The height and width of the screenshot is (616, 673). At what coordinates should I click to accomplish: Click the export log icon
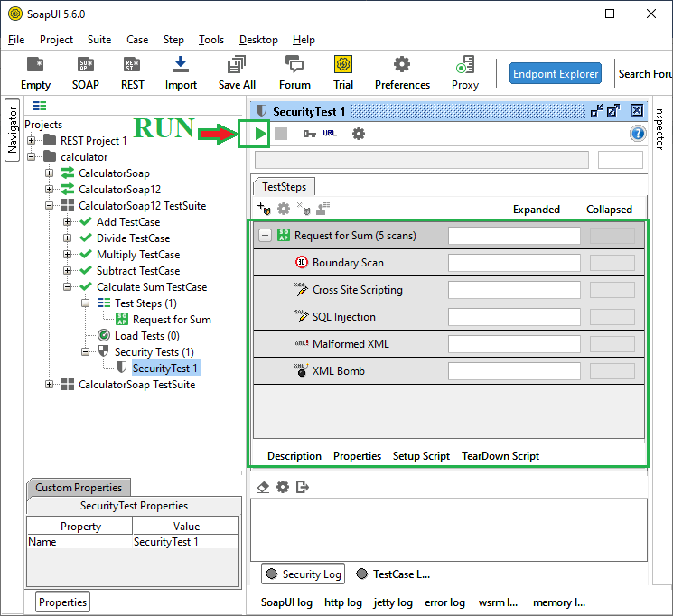[303, 487]
